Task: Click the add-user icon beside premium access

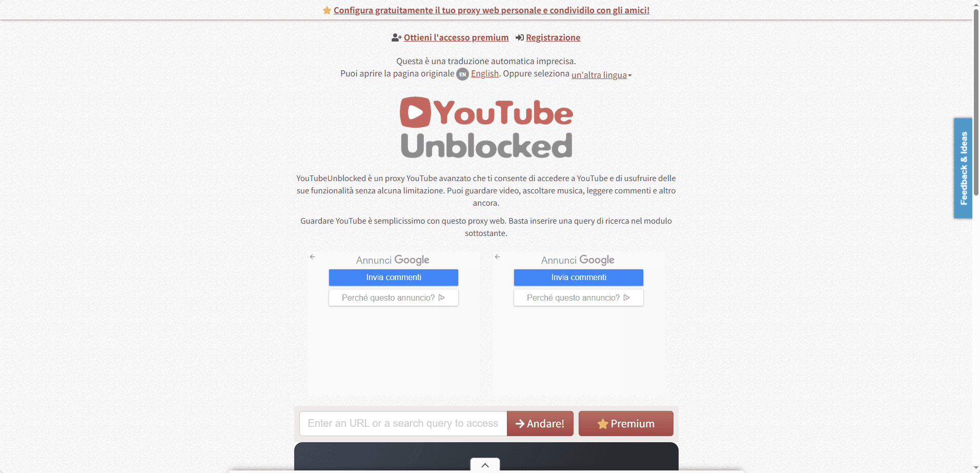Action: point(396,37)
